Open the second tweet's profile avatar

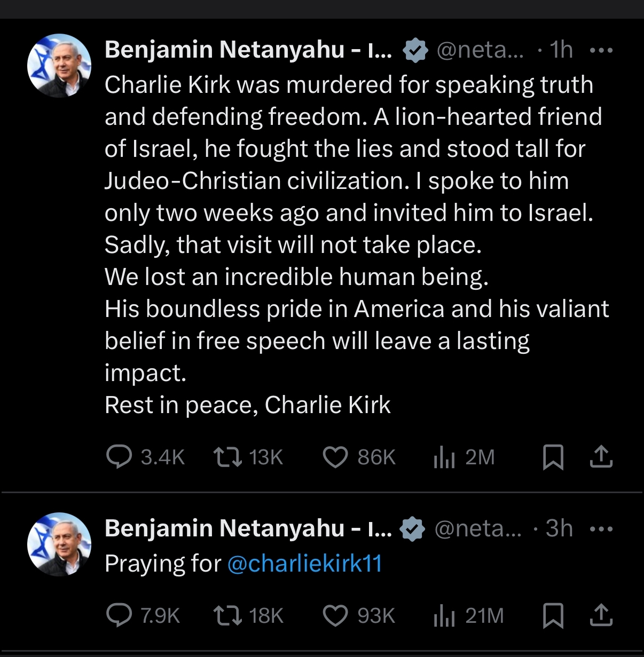click(x=59, y=544)
